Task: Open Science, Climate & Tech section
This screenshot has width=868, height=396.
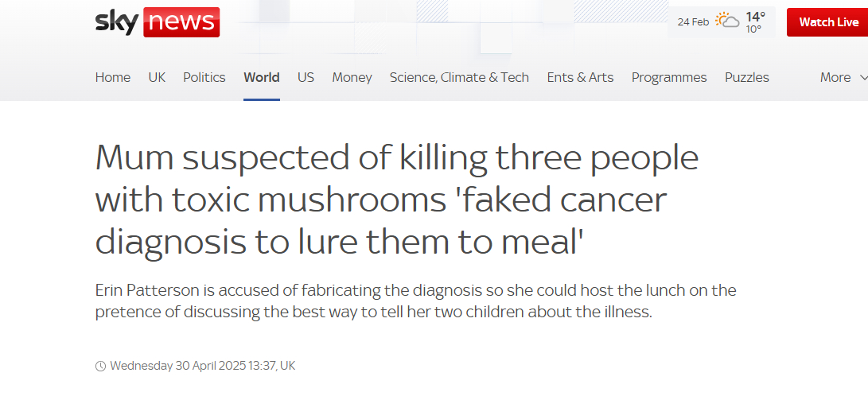Action: click(459, 77)
